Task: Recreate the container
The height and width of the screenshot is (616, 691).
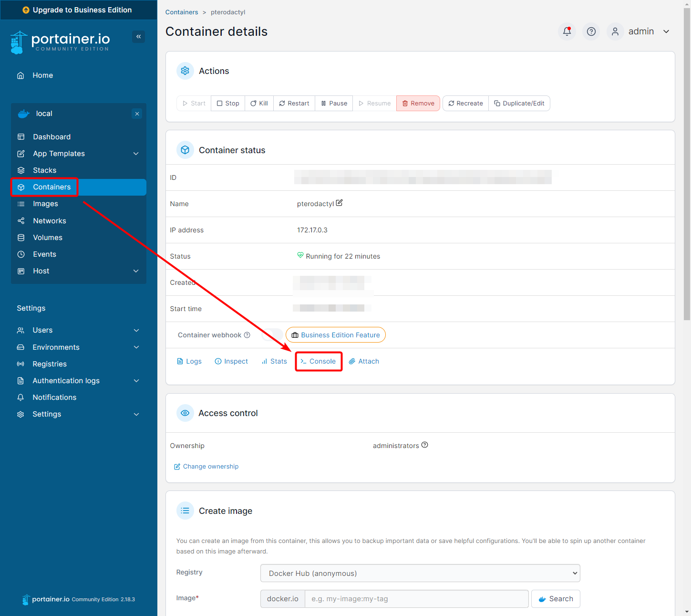Action: (466, 104)
